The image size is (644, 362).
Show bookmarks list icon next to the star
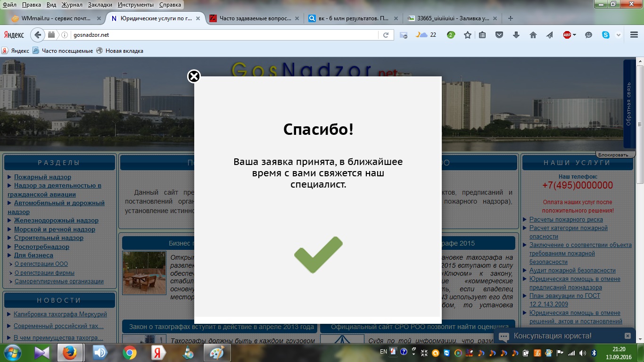482,35
